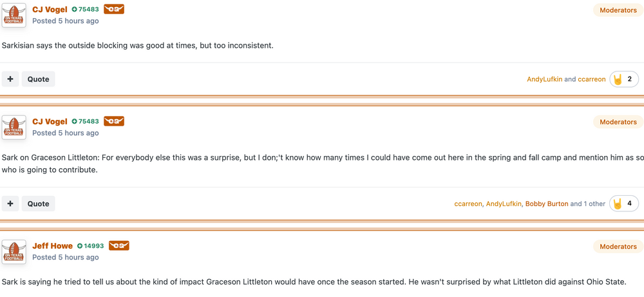Show the '1 other' reactor on second post
644x297 pixels.
594,204
